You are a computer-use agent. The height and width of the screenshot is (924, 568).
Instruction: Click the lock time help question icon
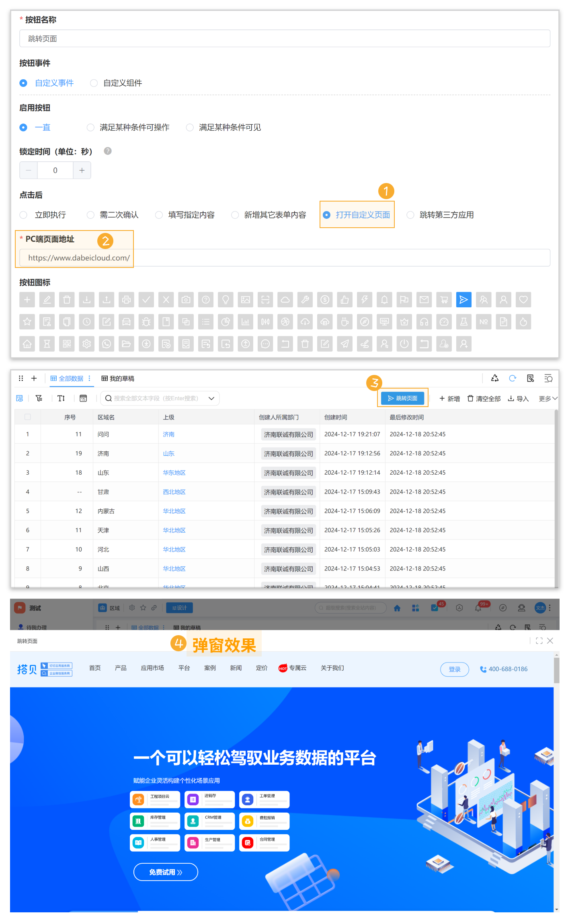(107, 151)
